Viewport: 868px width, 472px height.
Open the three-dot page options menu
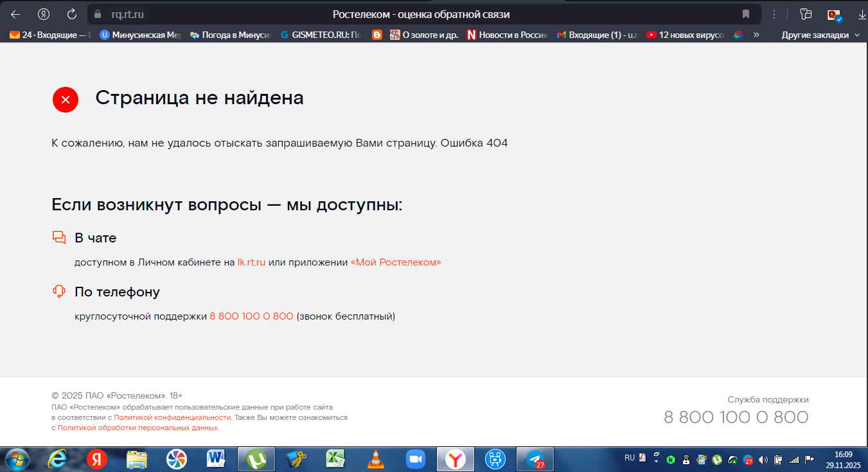pos(775,14)
